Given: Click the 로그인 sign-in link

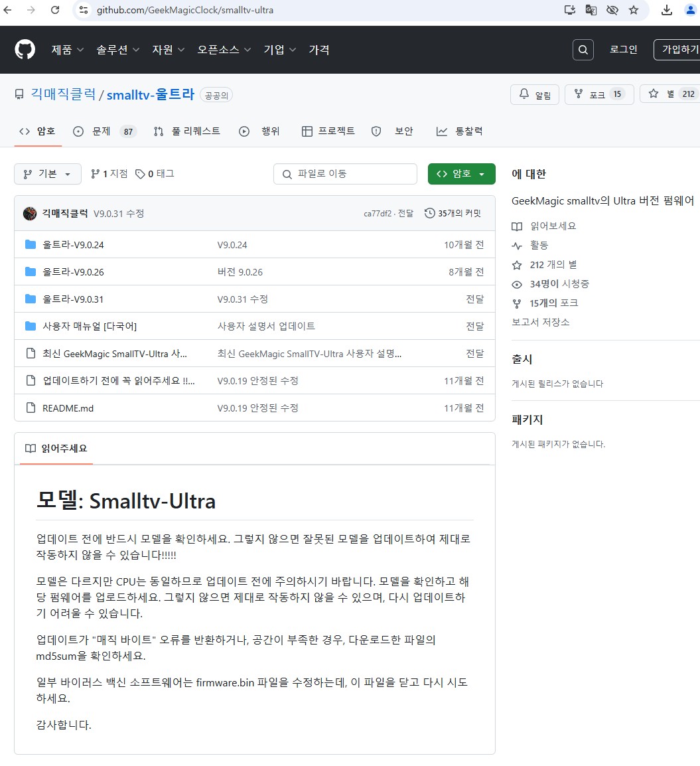Looking at the screenshot, I should (x=623, y=49).
